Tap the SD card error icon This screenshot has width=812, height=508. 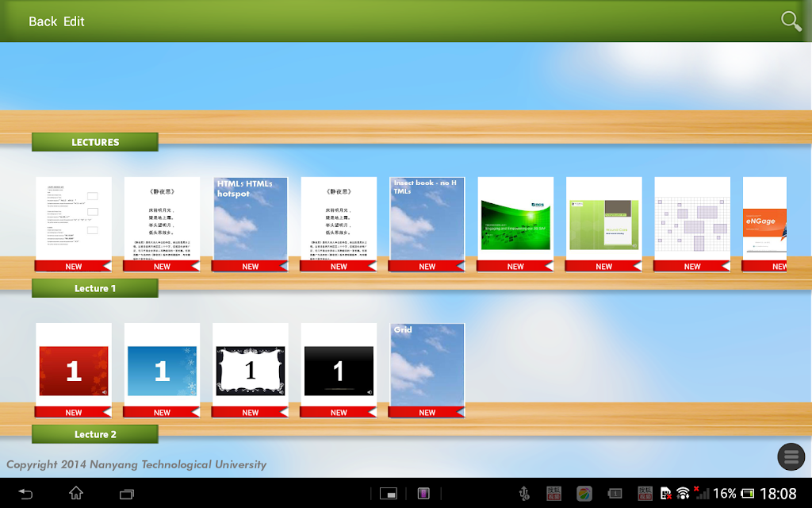click(x=665, y=494)
